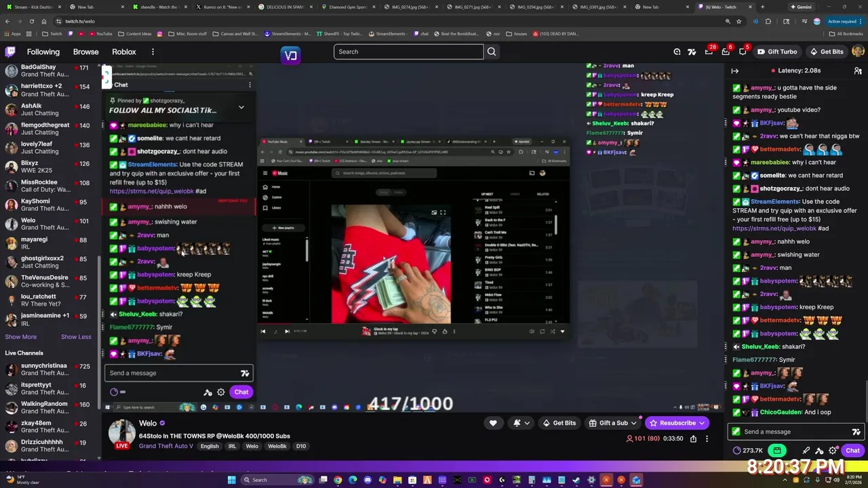Click Show More in followed channels

click(x=21, y=337)
